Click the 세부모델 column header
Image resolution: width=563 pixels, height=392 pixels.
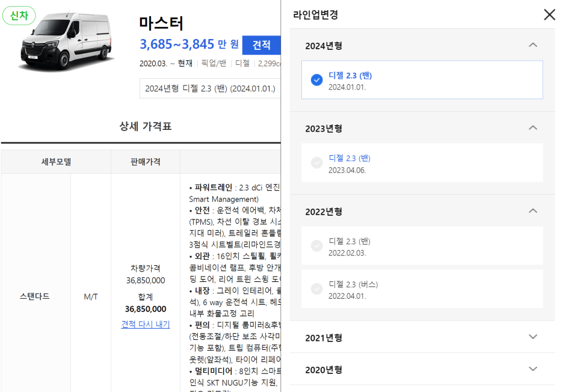tap(56, 162)
